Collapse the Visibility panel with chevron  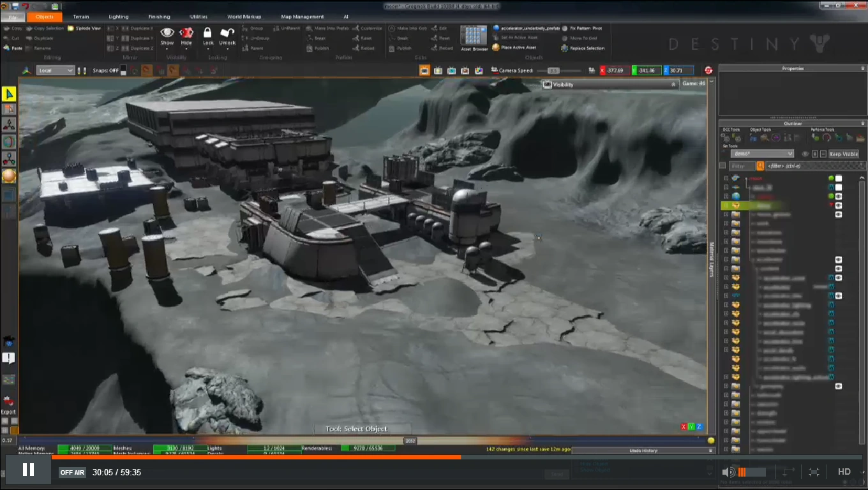click(x=673, y=84)
